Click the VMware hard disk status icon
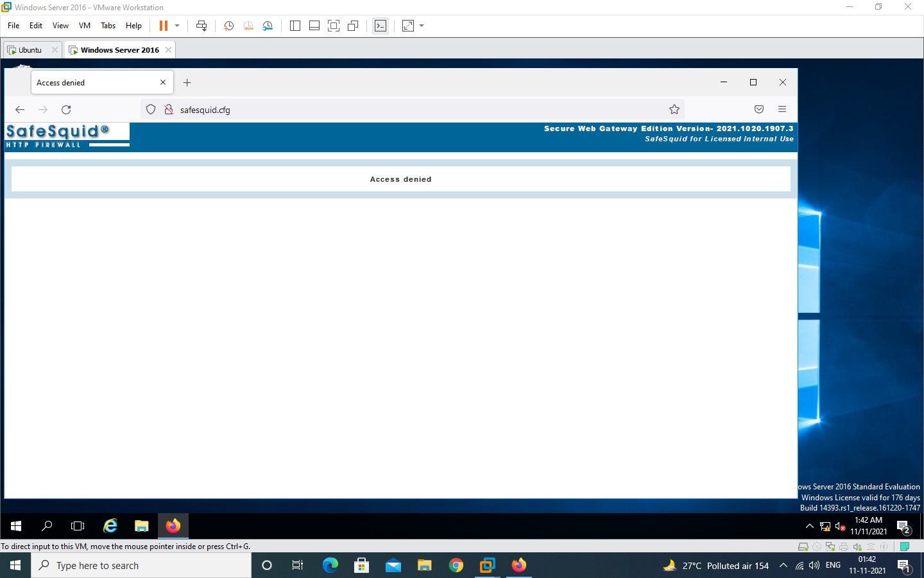The height and width of the screenshot is (578, 924). coord(803,547)
